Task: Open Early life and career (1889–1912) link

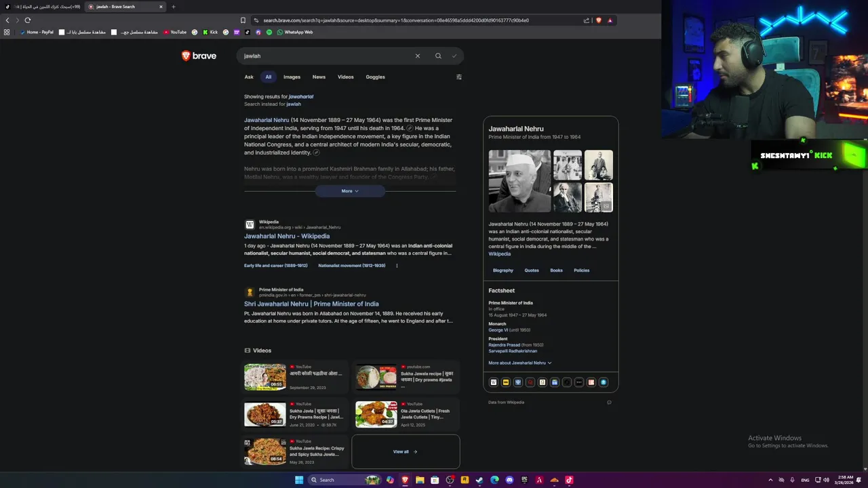Action: [276, 266]
